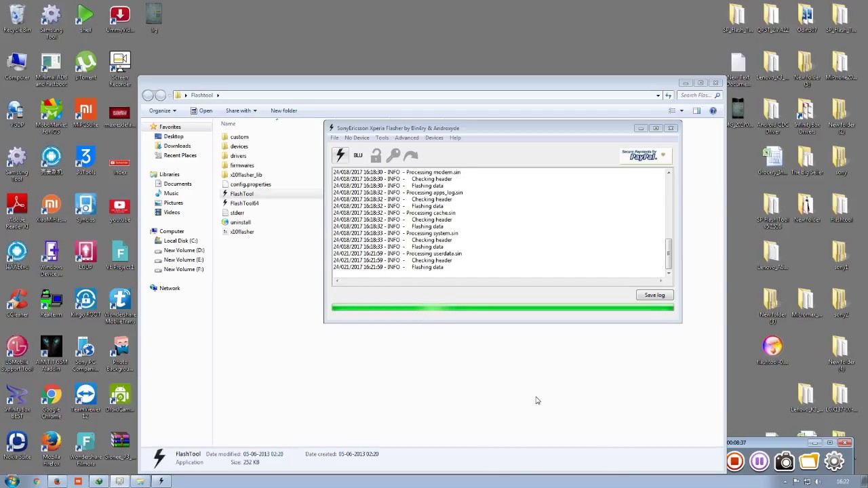The width and height of the screenshot is (868, 488).
Task: Click Open button in Explorer toolbar
Action: pos(201,110)
